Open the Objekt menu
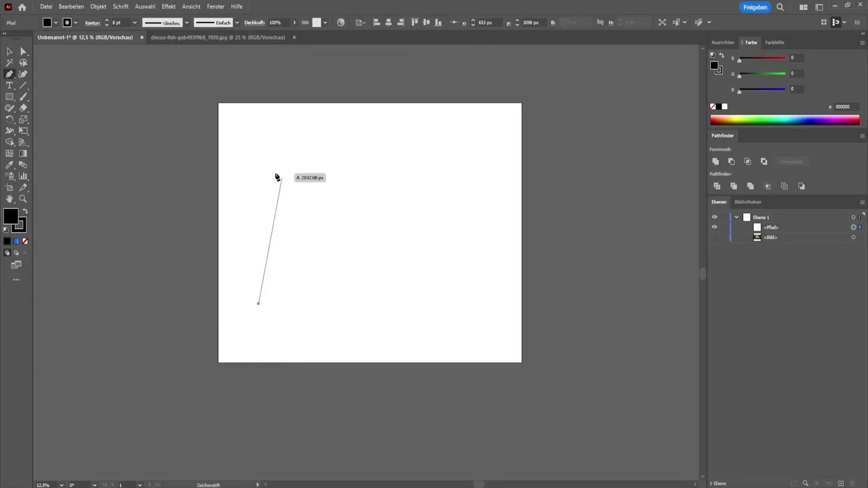868x488 pixels. [x=98, y=7]
